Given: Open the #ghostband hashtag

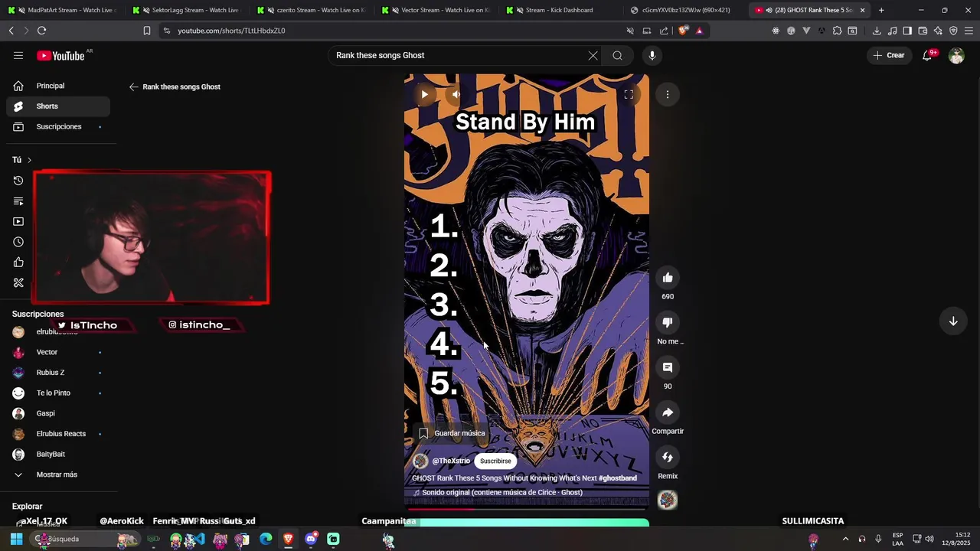Looking at the screenshot, I should pos(618,478).
